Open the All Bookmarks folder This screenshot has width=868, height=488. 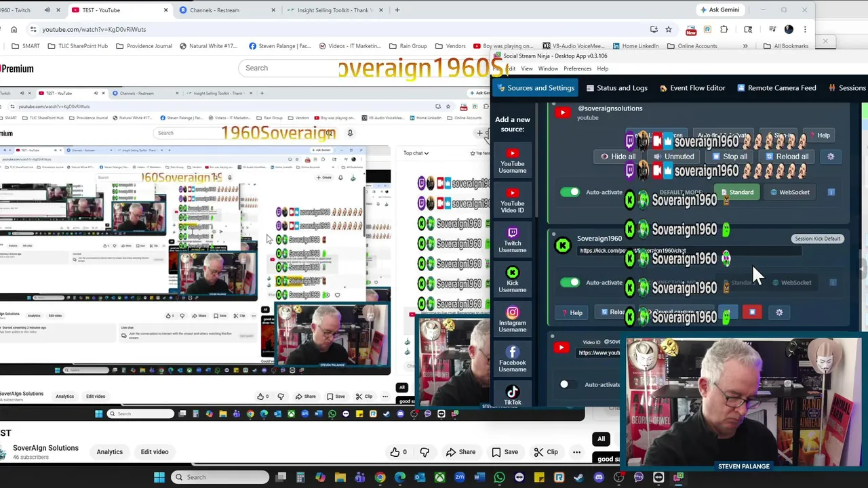[x=786, y=46]
